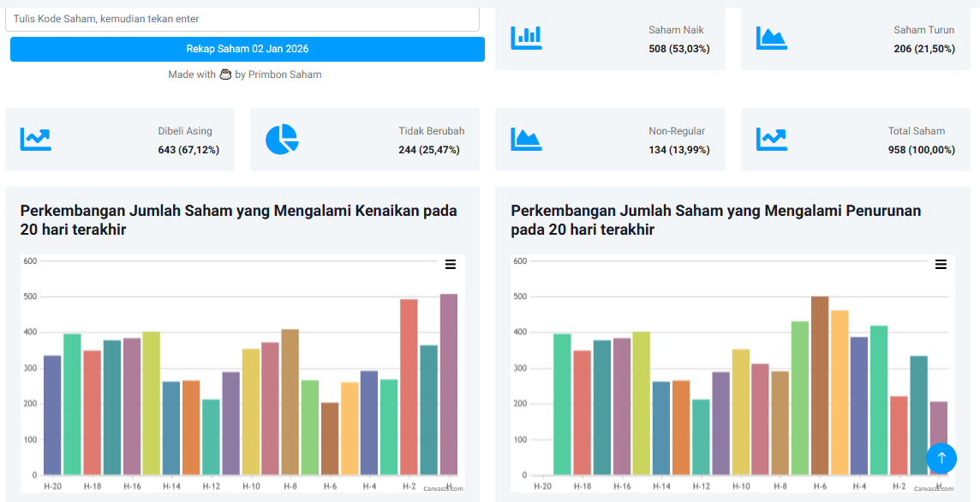
Task: Select the H-14 bar in Kenaikan chart
Action: [x=171, y=428]
